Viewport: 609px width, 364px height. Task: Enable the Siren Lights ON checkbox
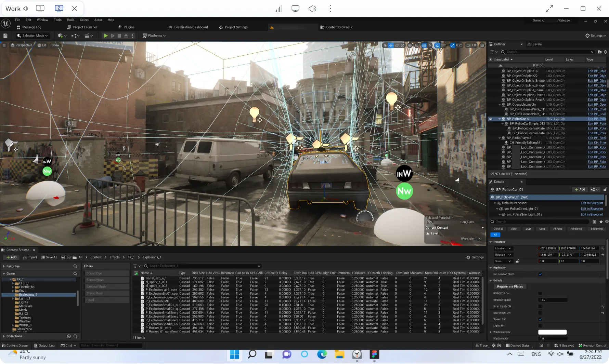pyautogui.click(x=540, y=306)
